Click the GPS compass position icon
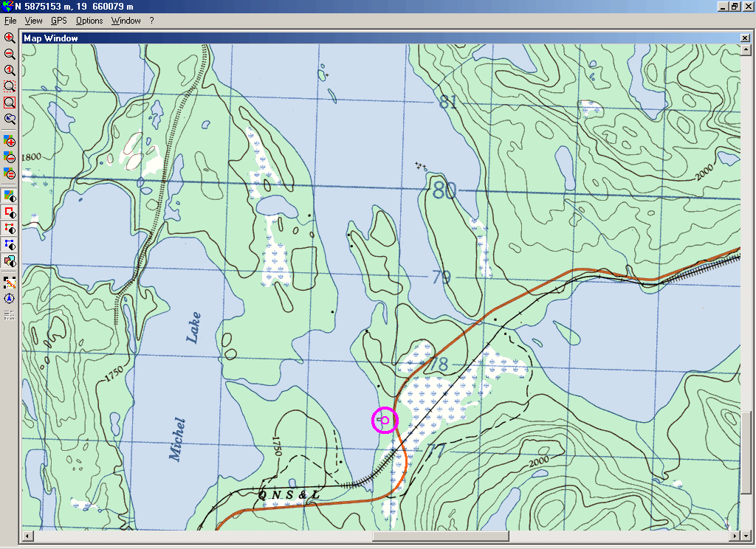 pos(10,299)
